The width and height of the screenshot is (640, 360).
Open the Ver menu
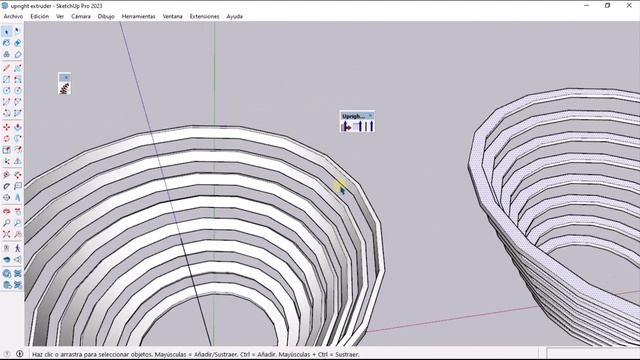(x=60, y=16)
